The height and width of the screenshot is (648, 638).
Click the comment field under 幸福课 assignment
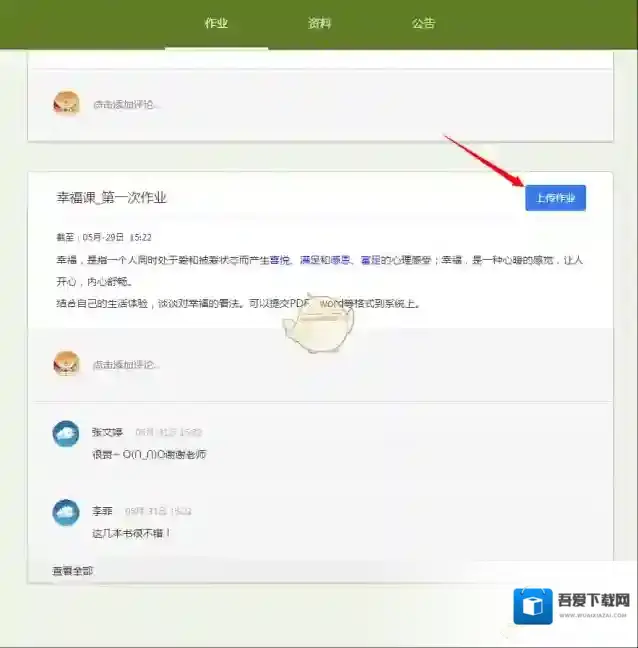tap(126, 364)
